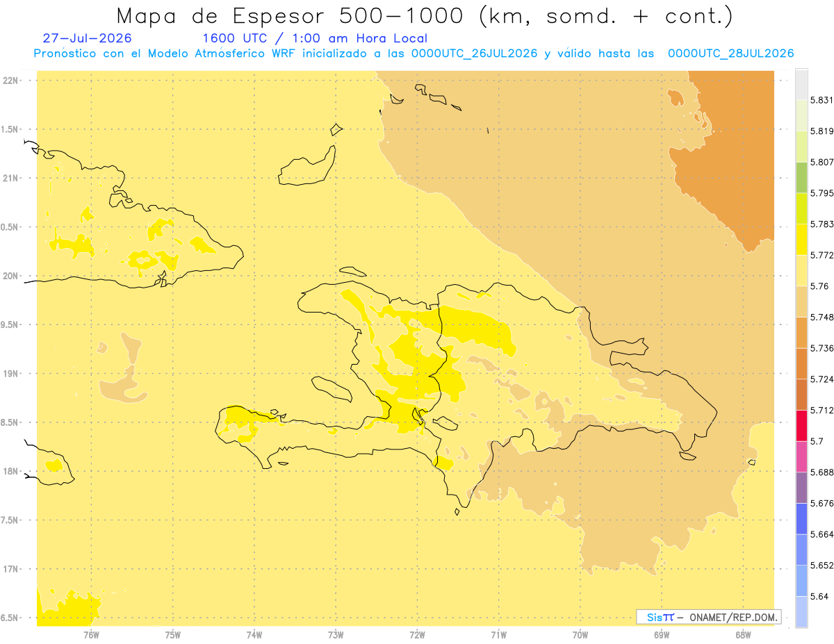Screen dimensions: 834x644
Task: Click the legend value 5.772
Action: (x=821, y=255)
